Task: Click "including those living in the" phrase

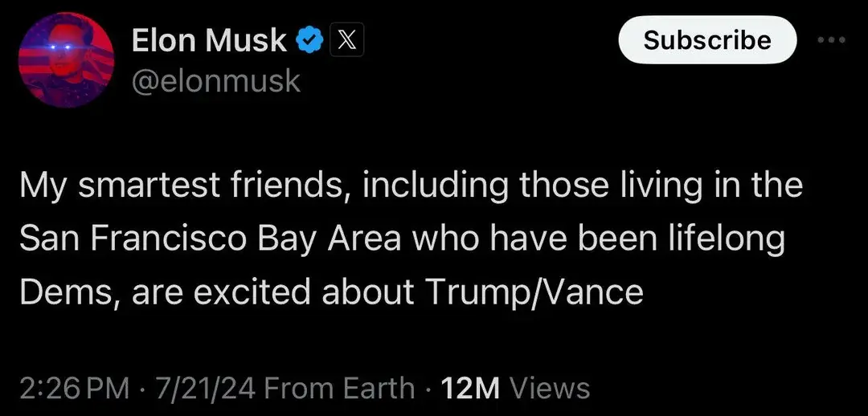Action: tap(581, 186)
